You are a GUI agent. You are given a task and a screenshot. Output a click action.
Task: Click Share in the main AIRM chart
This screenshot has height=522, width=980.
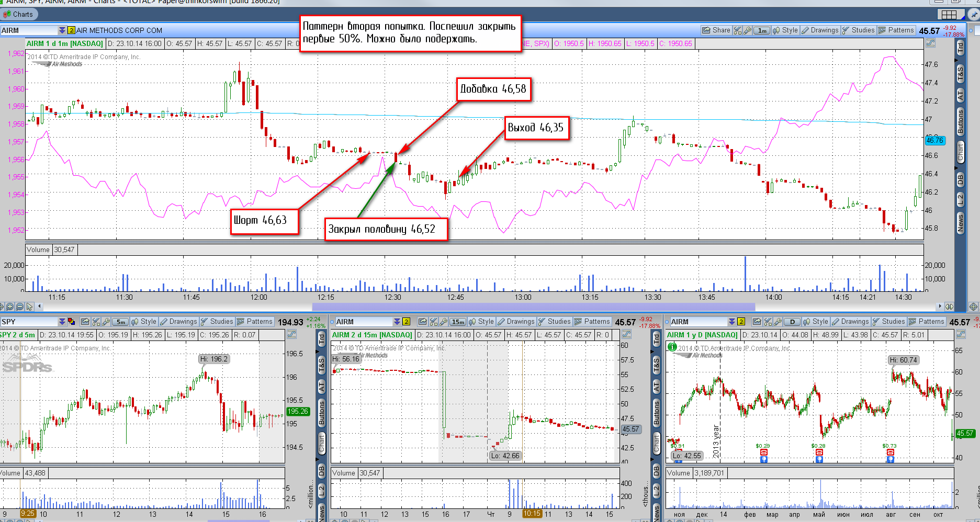716,30
